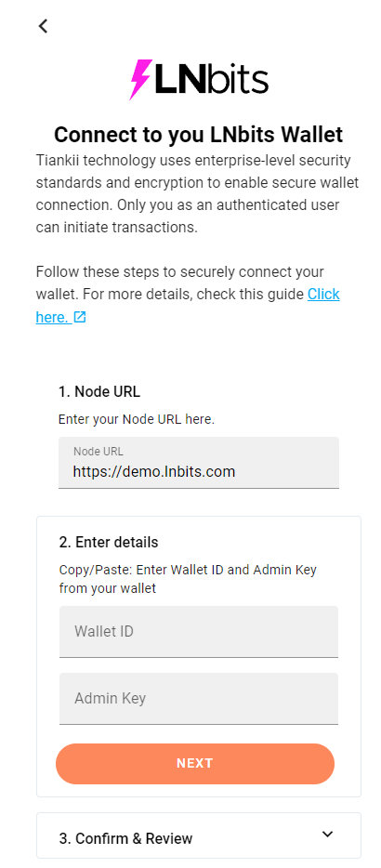Click the LNbits lightning bolt logo
The height and width of the screenshot is (868, 381).
tap(140, 79)
